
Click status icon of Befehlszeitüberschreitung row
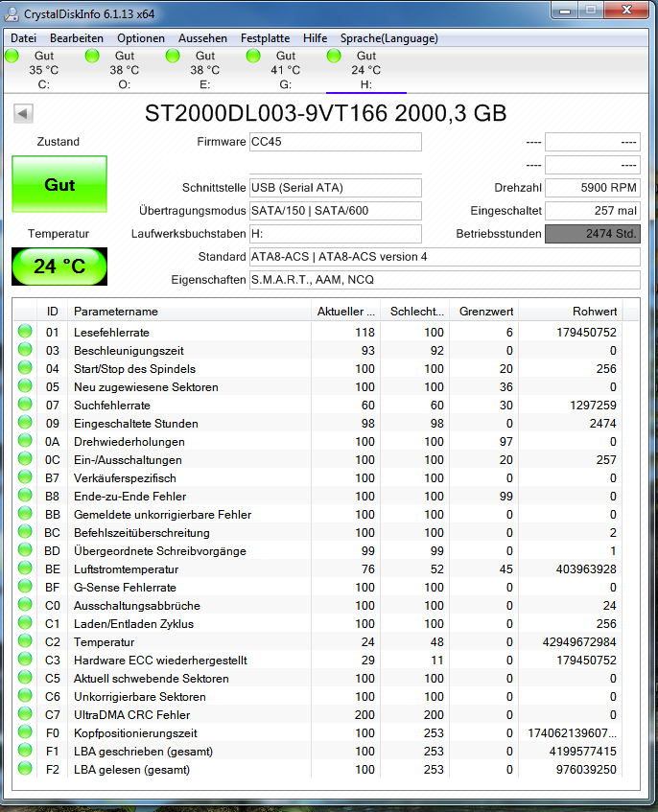point(25,532)
